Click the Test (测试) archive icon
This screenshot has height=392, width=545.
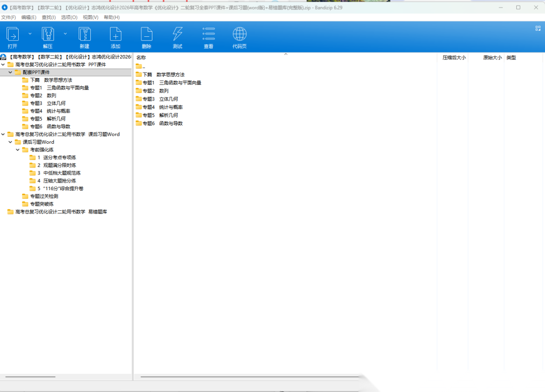click(177, 34)
